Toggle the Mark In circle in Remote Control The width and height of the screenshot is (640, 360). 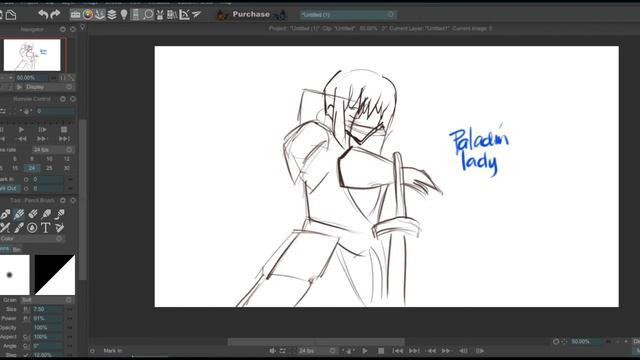[26, 179]
